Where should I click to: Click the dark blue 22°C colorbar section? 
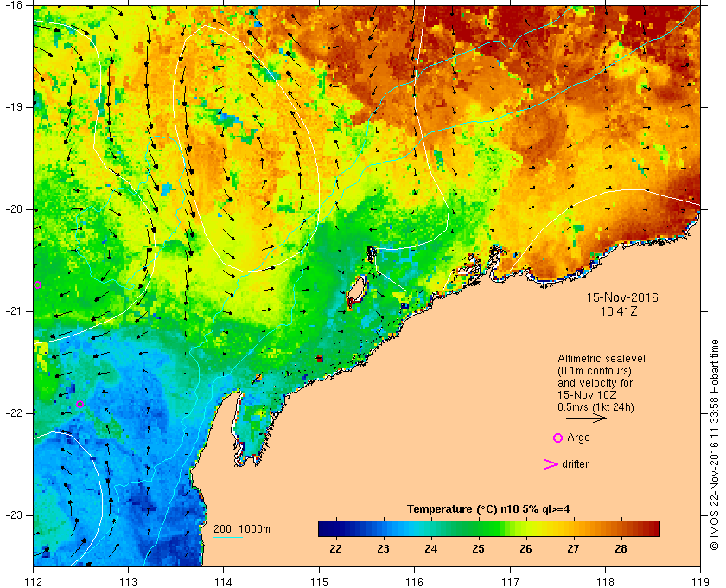334,528
